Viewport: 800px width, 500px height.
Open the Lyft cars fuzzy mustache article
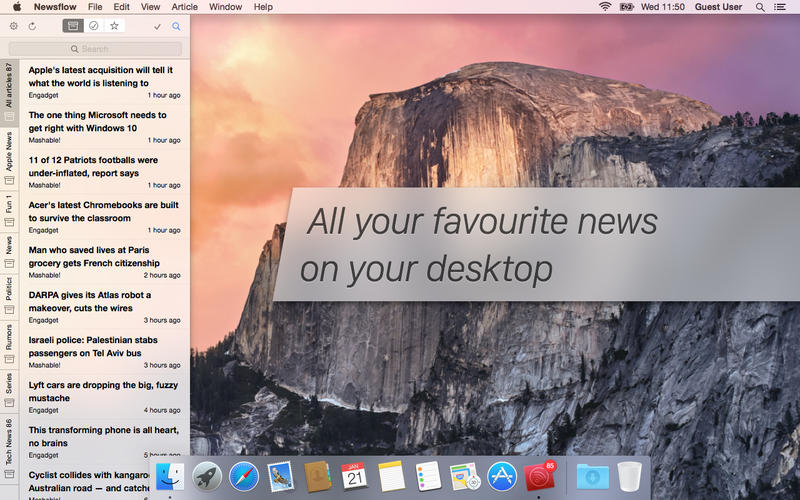[x=105, y=396]
